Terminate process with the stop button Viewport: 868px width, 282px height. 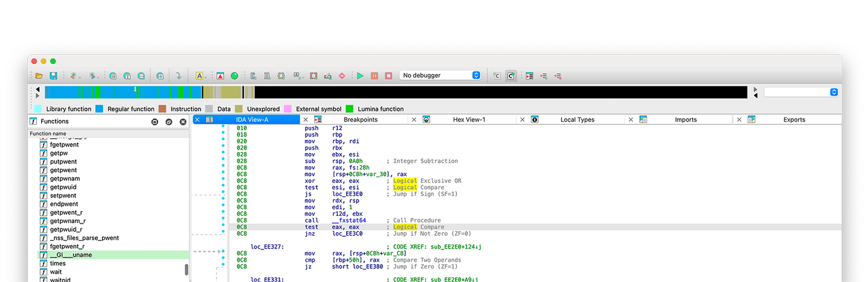[389, 76]
